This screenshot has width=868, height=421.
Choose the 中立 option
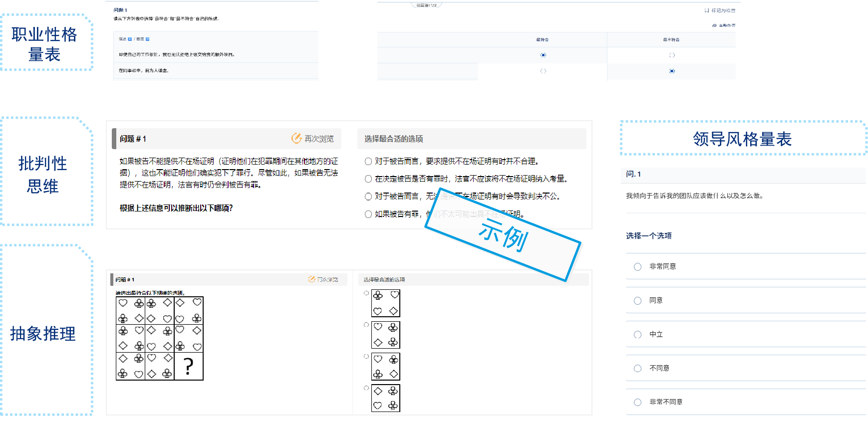[x=637, y=335]
